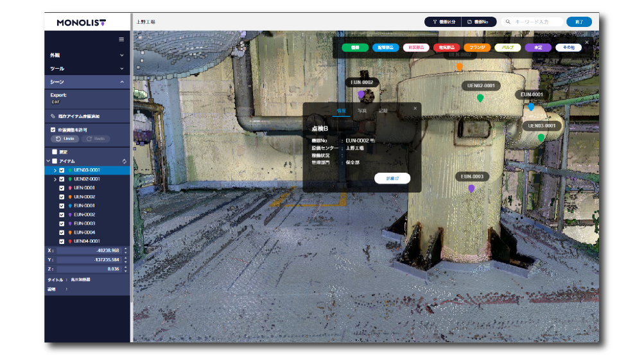Image resolution: width=644 pixels, height=355 pixels.
Task: Decrease the Y coordinate with stepper
Action: point(125,261)
